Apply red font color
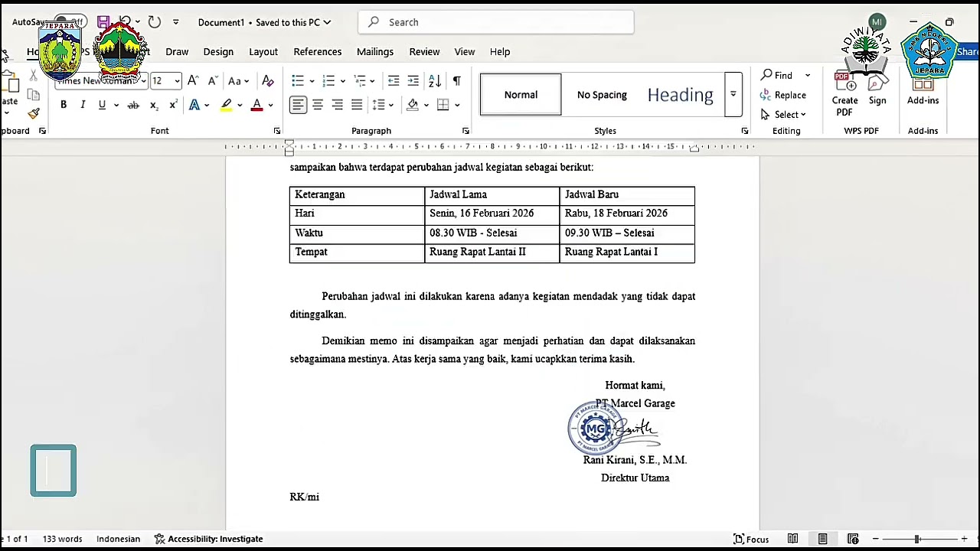The width and height of the screenshot is (980, 551). (256, 105)
